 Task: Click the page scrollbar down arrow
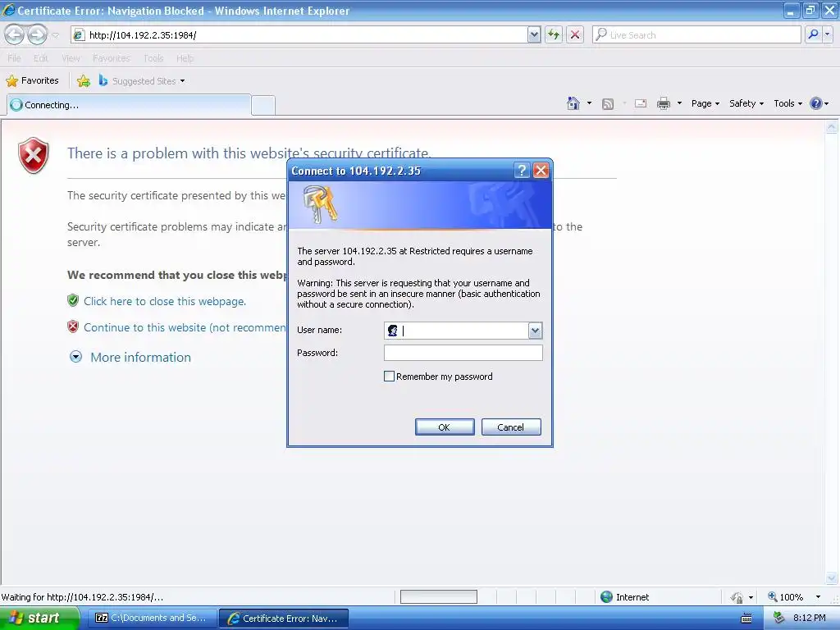click(x=832, y=578)
